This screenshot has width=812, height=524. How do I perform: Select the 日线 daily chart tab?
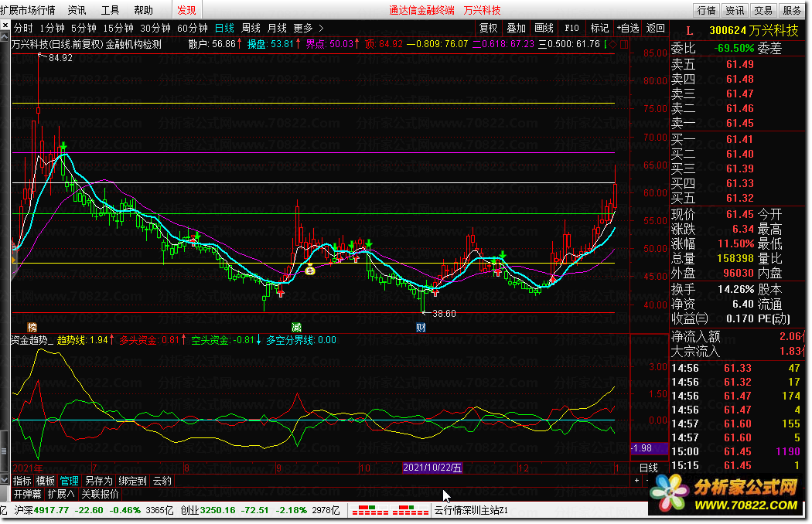(224, 29)
